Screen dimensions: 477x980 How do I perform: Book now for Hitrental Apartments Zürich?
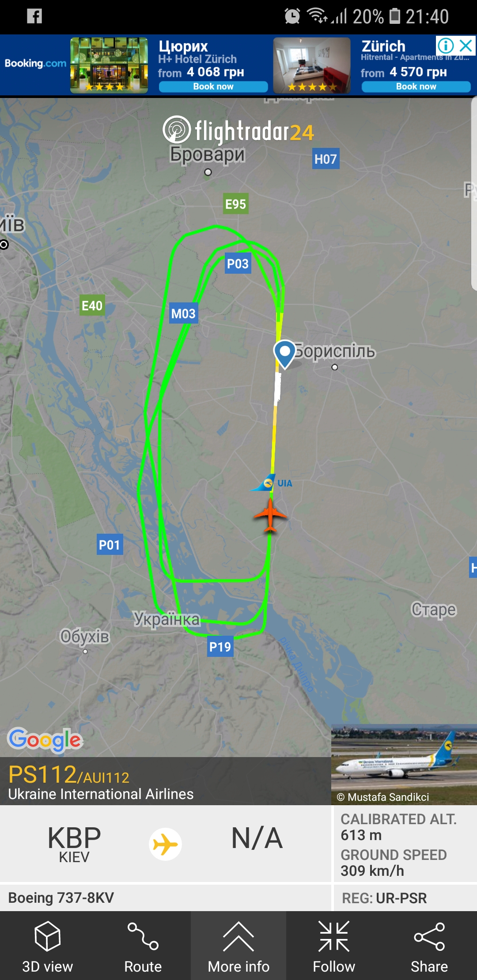point(416,87)
